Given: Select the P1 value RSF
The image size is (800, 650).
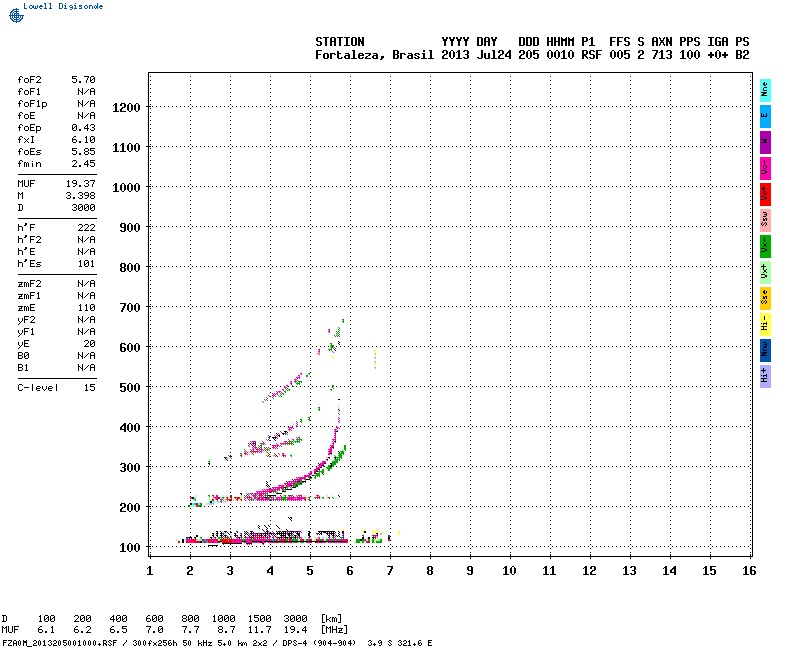Looking at the screenshot, I should 591,55.
